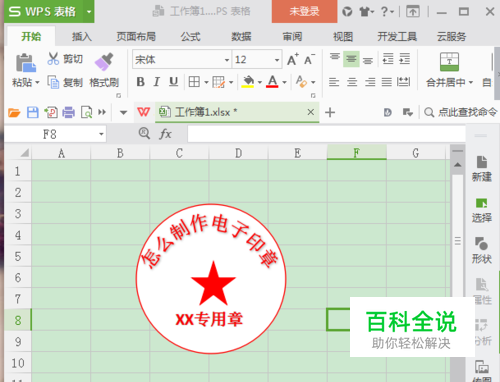The image size is (500, 382).
Task: Click the vertical scrollbar up arrow
Action: (x=458, y=165)
